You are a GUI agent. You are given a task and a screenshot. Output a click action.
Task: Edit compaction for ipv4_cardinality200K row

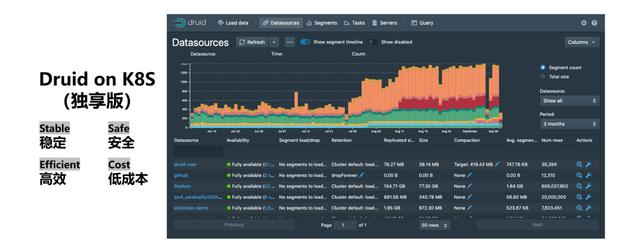[469, 197]
